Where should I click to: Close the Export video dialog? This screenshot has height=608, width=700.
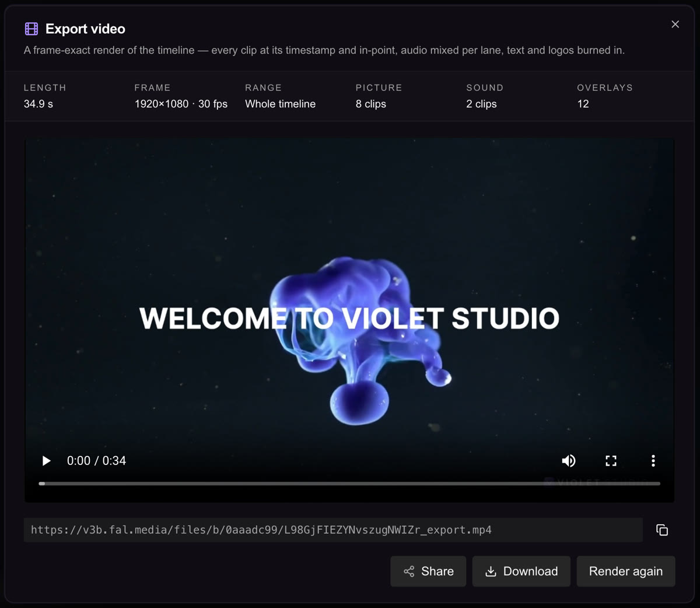coord(675,24)
